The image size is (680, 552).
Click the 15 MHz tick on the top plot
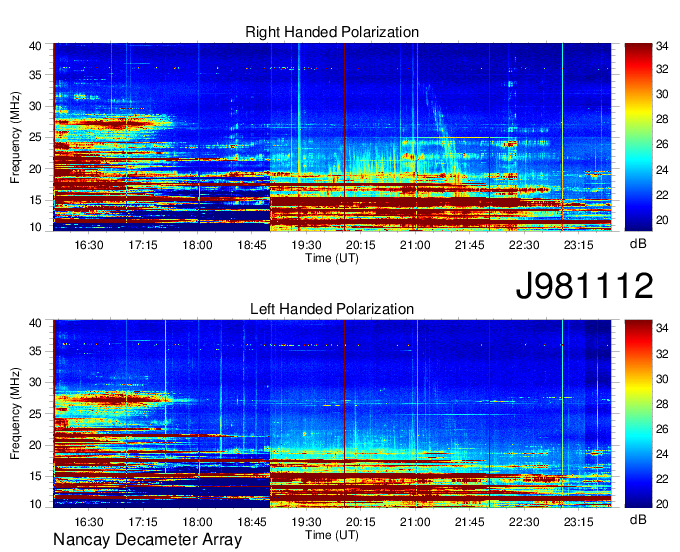(35, 200)
